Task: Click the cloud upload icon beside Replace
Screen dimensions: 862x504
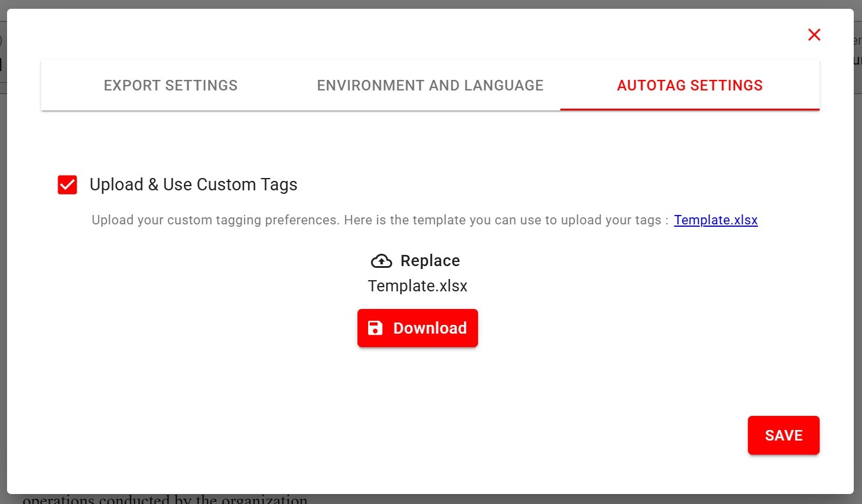Action: [381, 261]
